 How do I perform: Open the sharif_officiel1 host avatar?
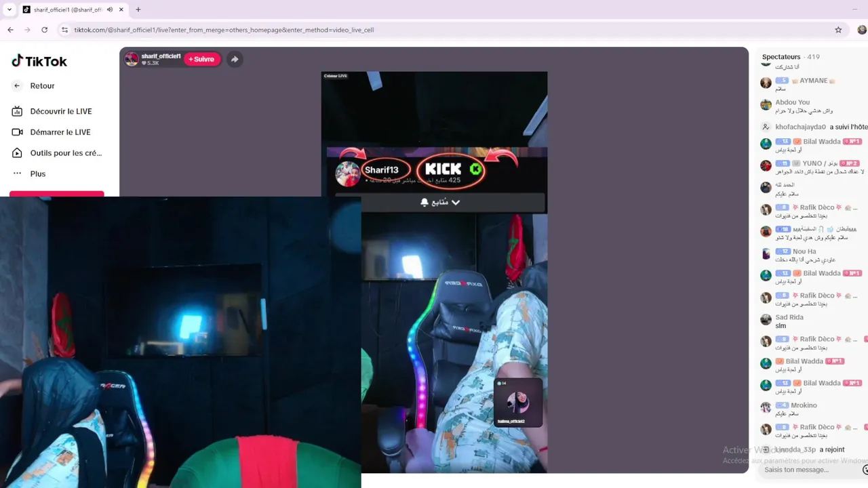pos(132,59)
